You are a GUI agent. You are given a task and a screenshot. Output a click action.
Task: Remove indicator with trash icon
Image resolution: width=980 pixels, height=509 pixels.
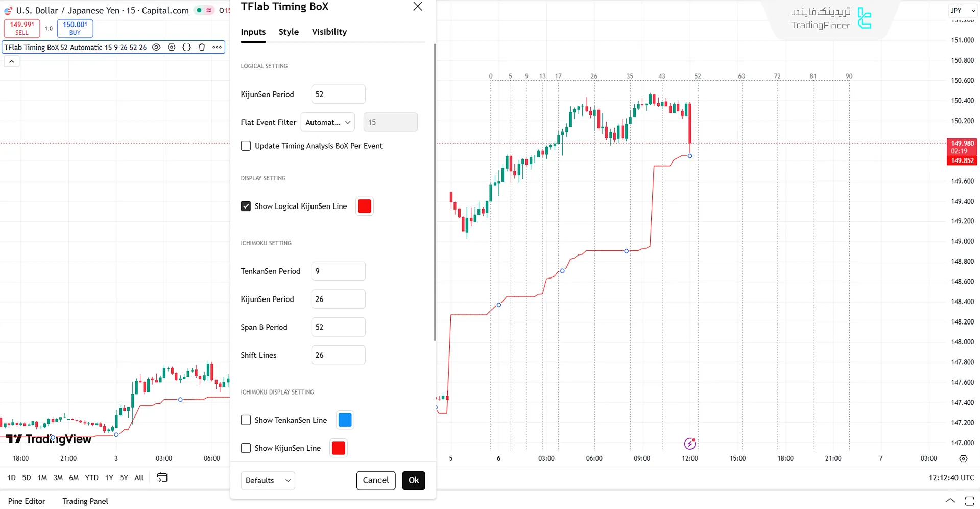202,48
